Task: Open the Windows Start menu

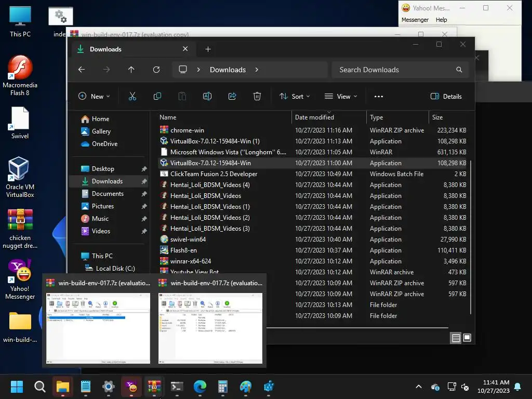Action: coord(17,387)
